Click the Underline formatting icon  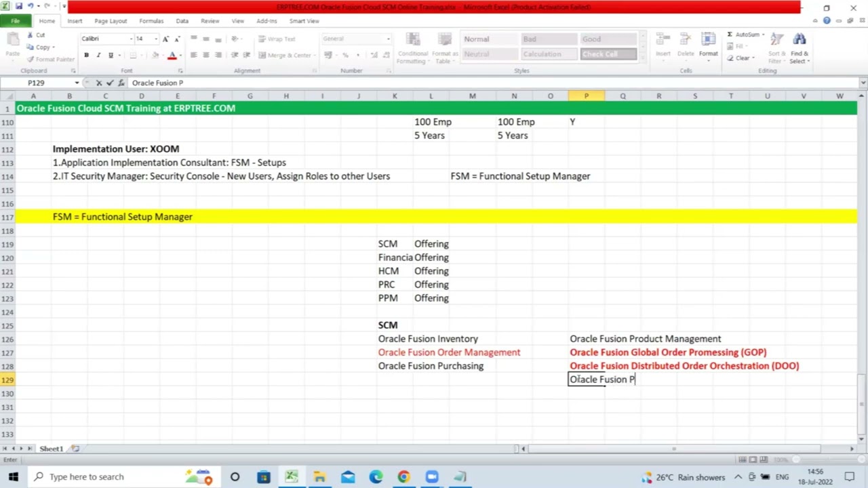[x=111, y=55]
